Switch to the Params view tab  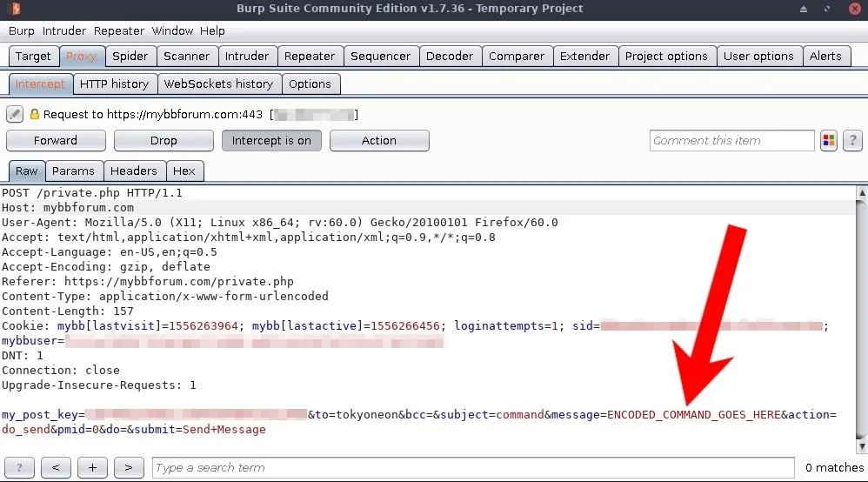pos(73,171)
